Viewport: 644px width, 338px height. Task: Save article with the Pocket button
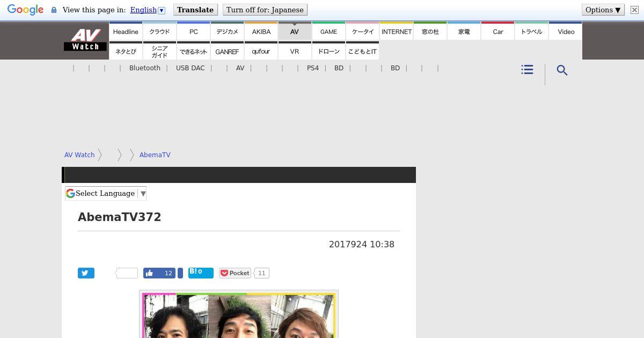click(x=235, y=273)
